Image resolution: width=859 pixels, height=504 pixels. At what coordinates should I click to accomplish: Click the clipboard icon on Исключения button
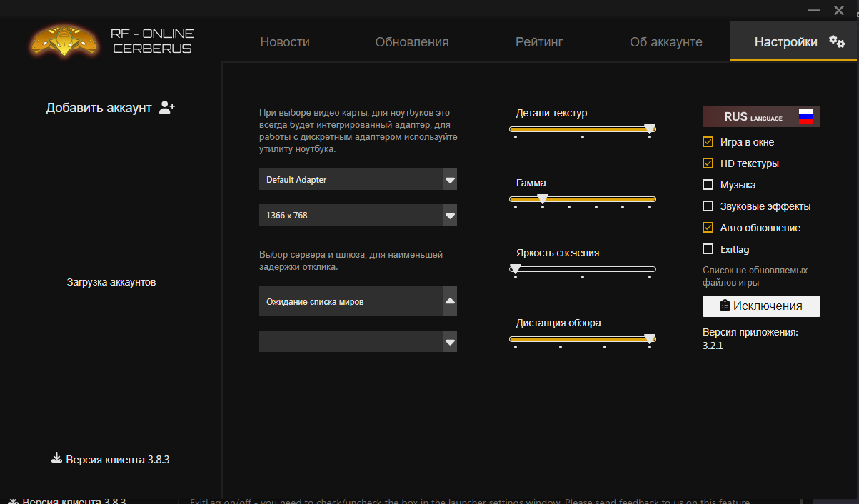click(725, 306)
